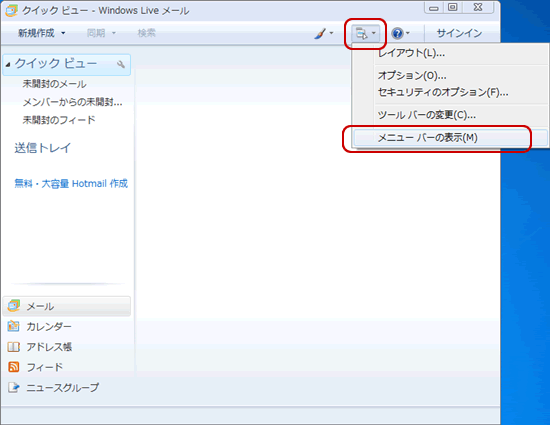Select メニュー バーの表示(M) menu entry
The image size is (550, 425).
tap(450, 138)
